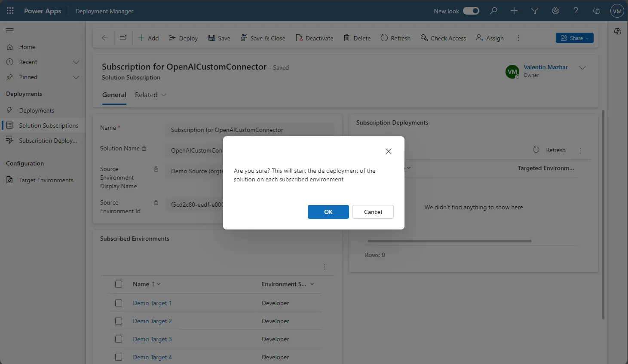The height and width of the screenshot is (364, 628).
Task: Check the Demo Target 2 row
Action: click(x=119, y=321)
